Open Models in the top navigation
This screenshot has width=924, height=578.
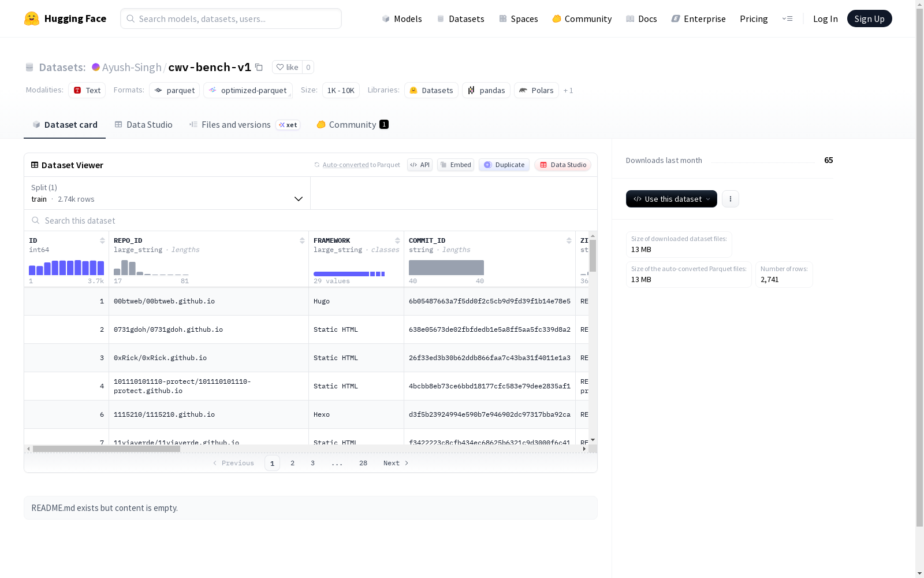[402, 18]
